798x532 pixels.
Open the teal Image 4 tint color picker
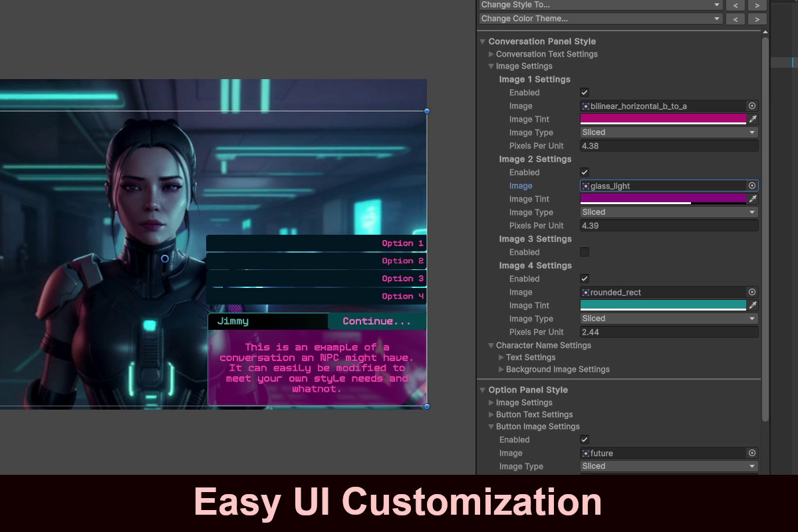click(663, 305)
